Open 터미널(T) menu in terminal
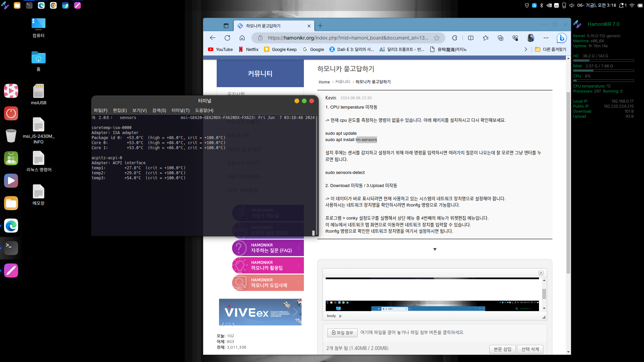644x362 pixels. pos(180,110)
